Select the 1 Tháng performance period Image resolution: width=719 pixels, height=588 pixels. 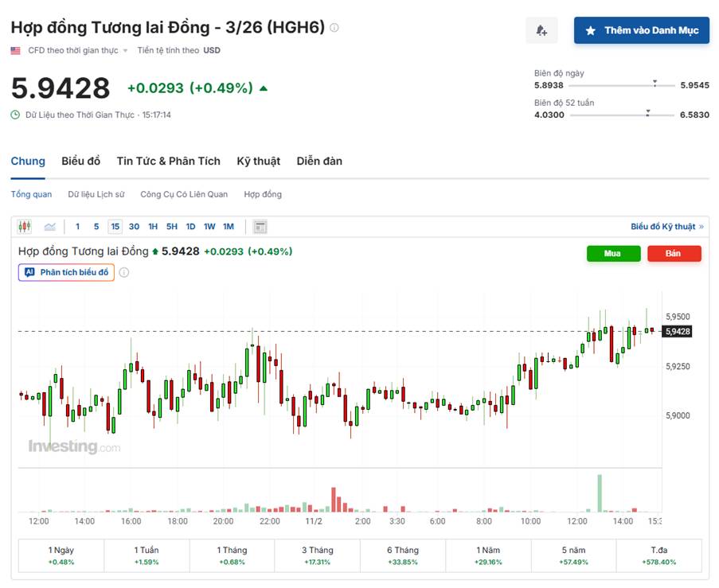232,555
